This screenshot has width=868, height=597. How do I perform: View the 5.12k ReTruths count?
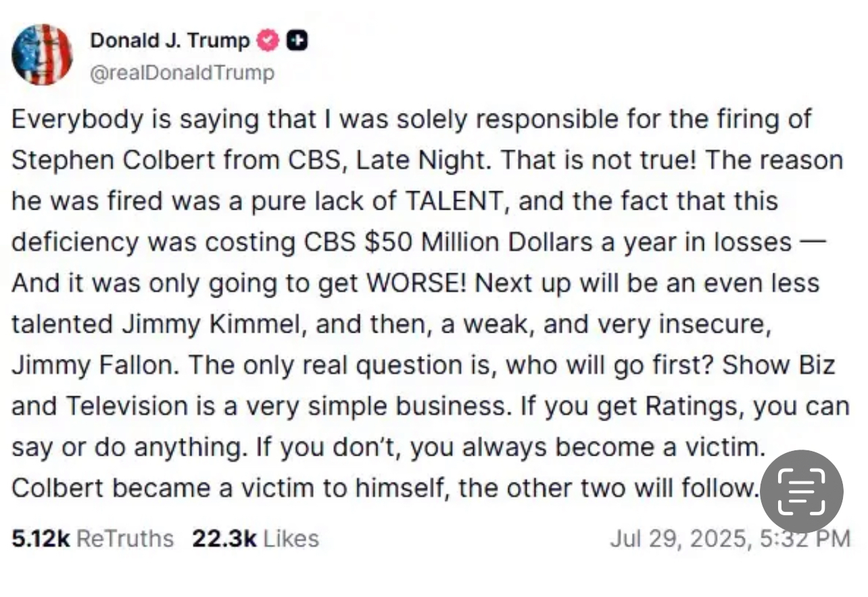[x=41, y=538]
